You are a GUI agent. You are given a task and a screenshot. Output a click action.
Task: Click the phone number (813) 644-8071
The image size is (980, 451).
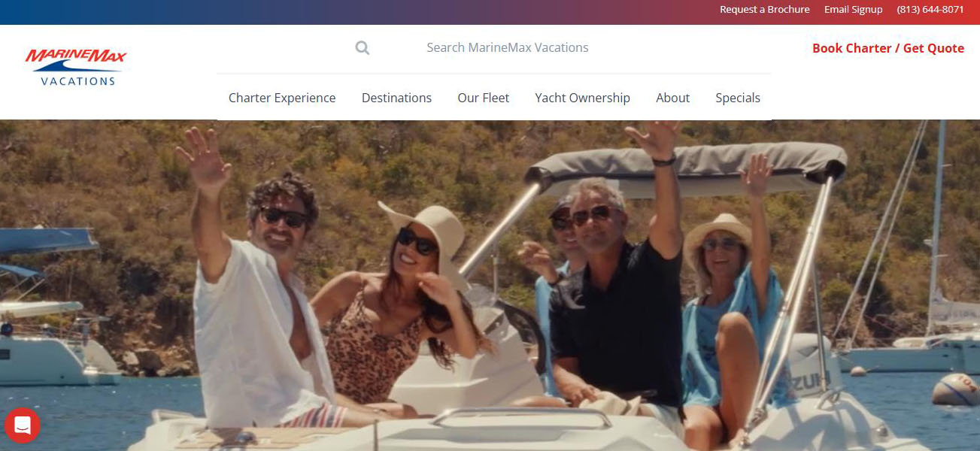click(930, 10)
